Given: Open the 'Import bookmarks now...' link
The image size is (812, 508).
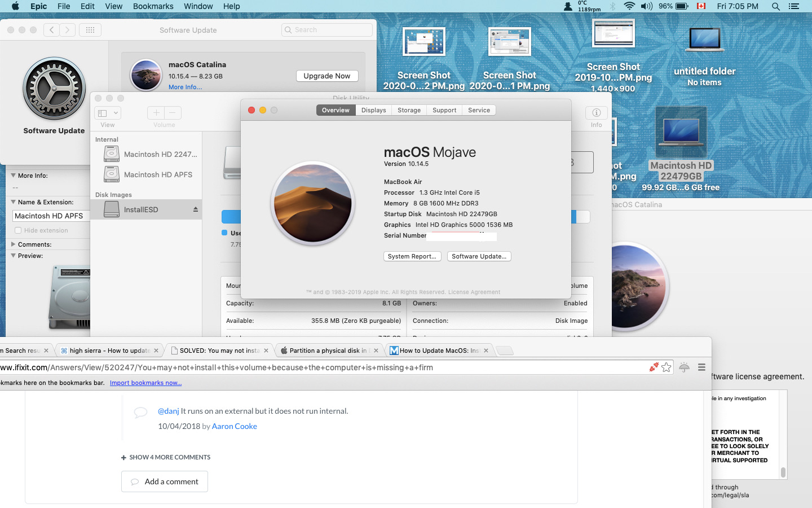Looking at the screenshot, I should coord(145,383).
